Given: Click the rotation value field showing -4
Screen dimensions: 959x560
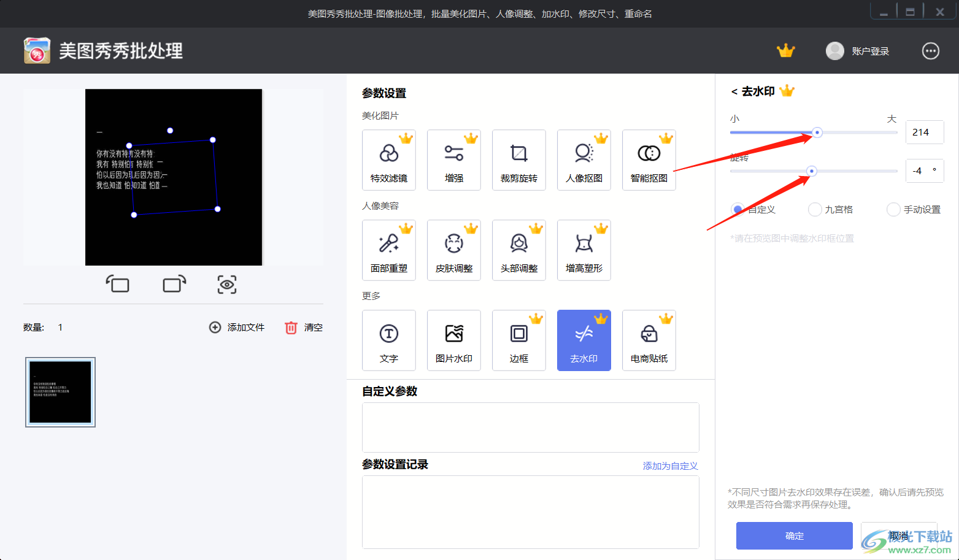Looking at the screenshot, I should coord(925,171).
